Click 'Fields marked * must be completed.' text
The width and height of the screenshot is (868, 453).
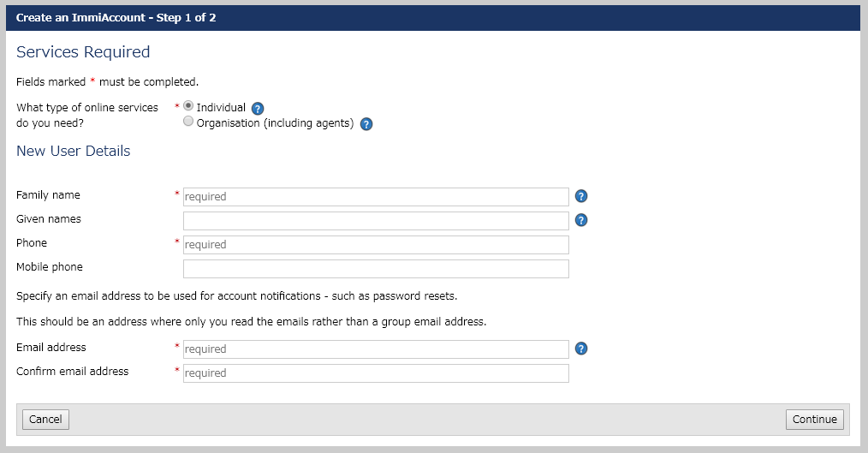[107, 82]
